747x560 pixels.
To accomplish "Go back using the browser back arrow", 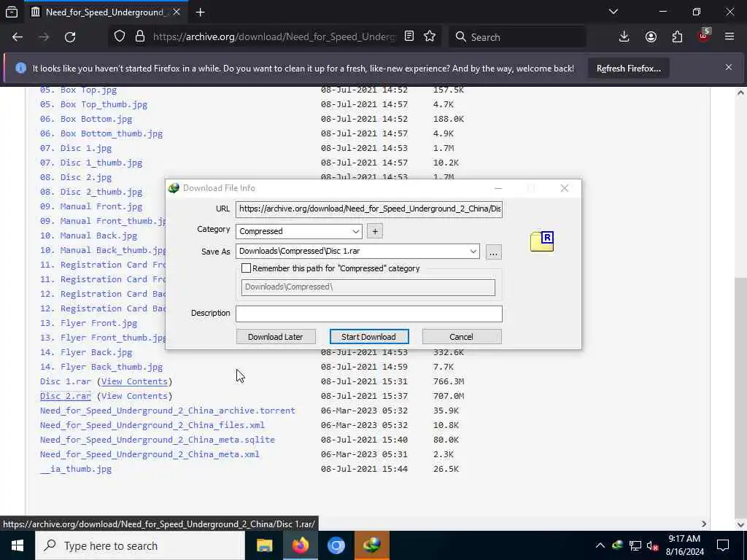I will click(x=18, y=37).
